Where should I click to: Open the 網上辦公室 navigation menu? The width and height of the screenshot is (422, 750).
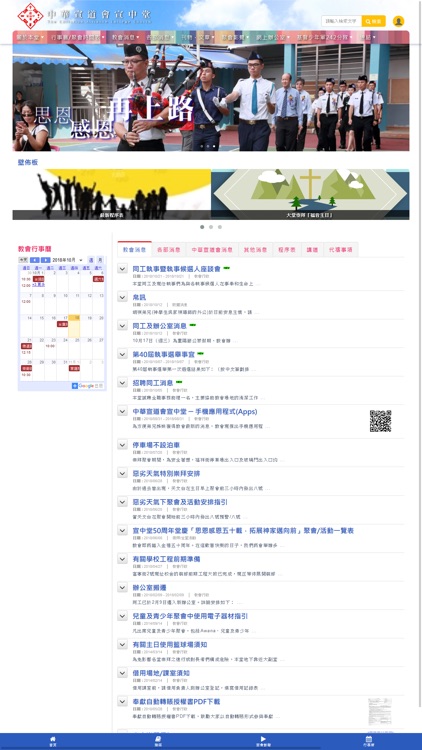tap(273, 37)
